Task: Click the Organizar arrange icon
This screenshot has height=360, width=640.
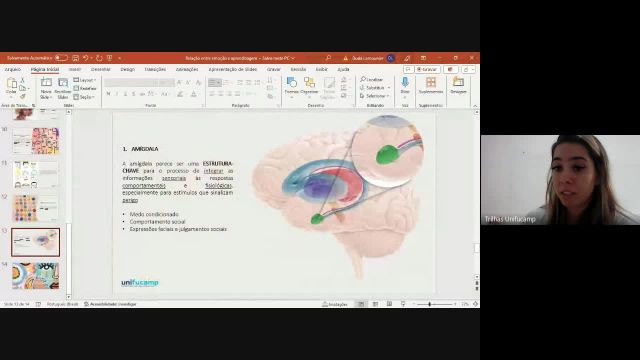Action: 309,83
